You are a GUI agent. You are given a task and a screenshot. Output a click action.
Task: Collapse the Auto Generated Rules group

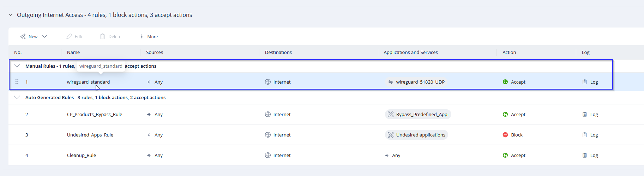pos(17,97)
